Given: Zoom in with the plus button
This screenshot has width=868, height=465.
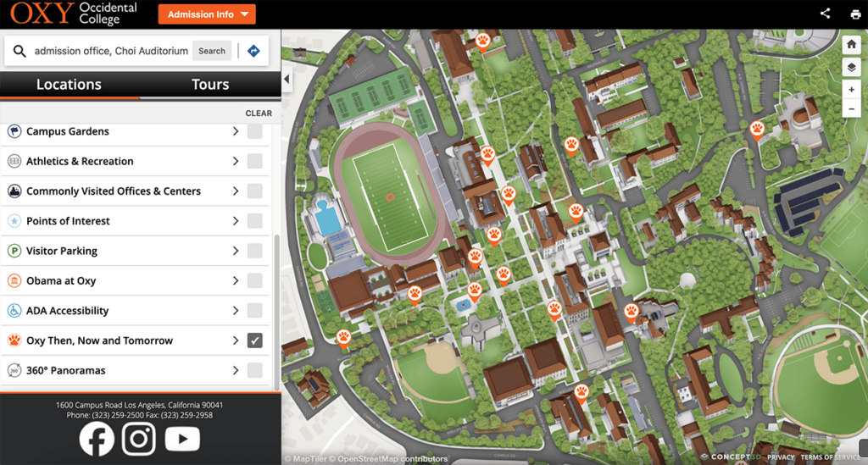Looking at the screenshot, I should [852, 90].
